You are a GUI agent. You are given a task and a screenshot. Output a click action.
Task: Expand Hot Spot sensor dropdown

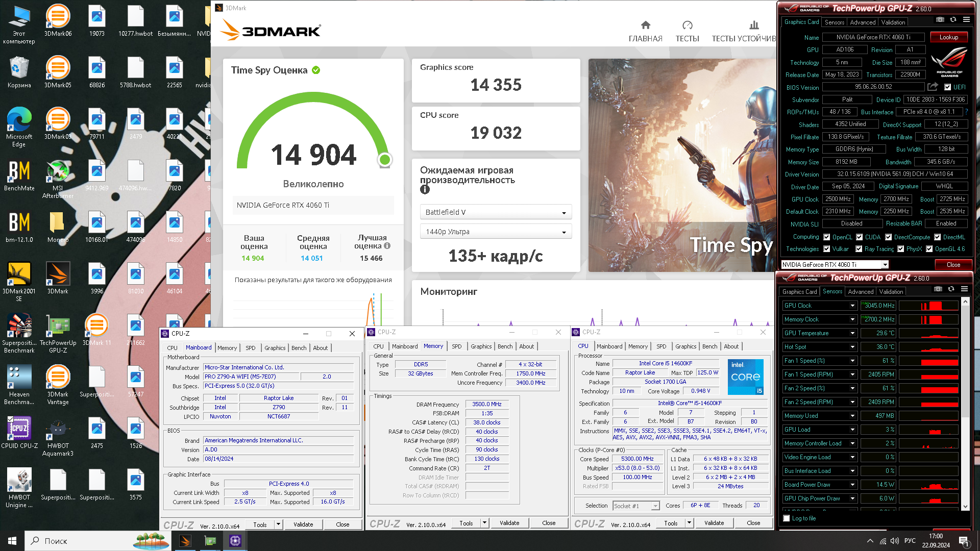click(x=852, y=347)
